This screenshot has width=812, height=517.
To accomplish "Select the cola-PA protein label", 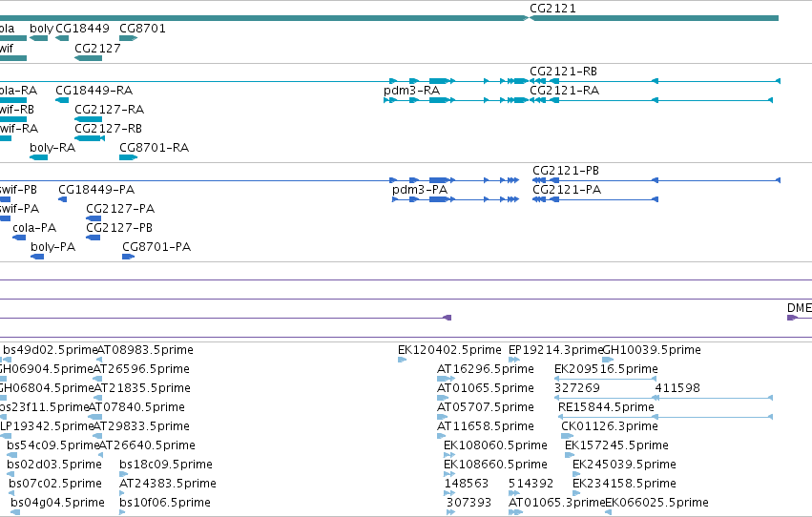I will 34,228.
